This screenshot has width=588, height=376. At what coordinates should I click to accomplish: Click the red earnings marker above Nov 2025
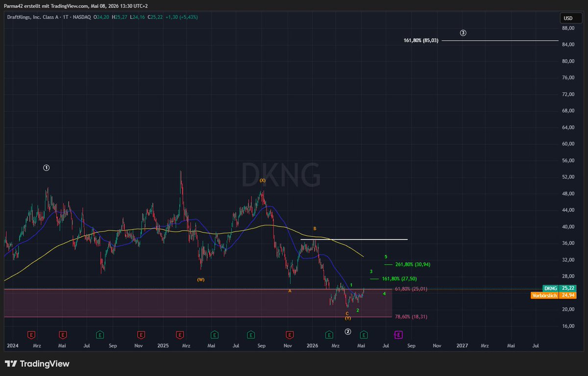coord(290,335)
